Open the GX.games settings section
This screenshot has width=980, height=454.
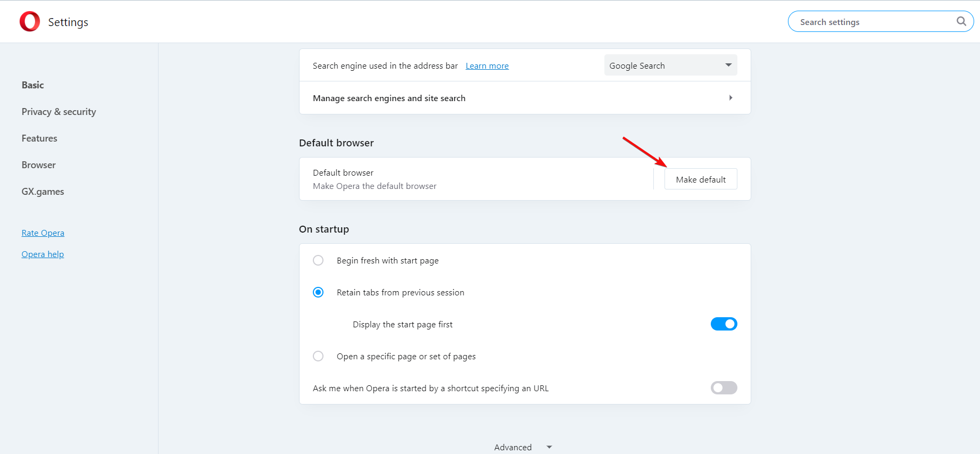tap(43, 192)
